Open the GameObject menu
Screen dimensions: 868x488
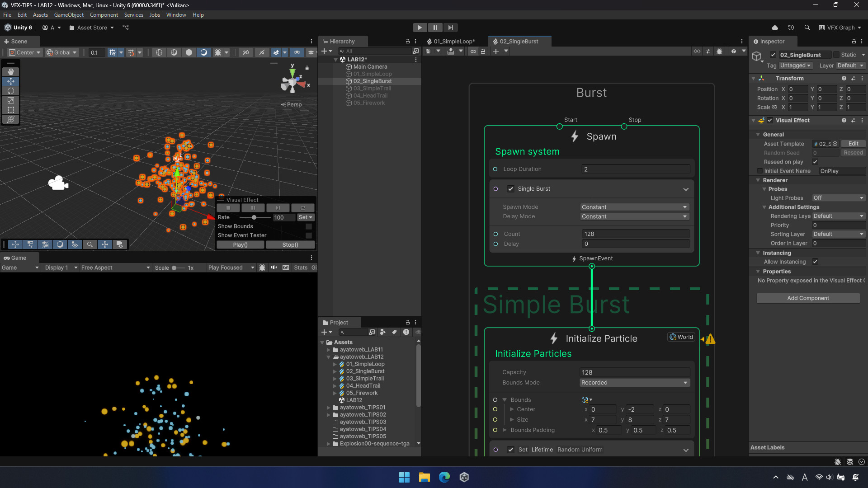(x=69, y=15)
